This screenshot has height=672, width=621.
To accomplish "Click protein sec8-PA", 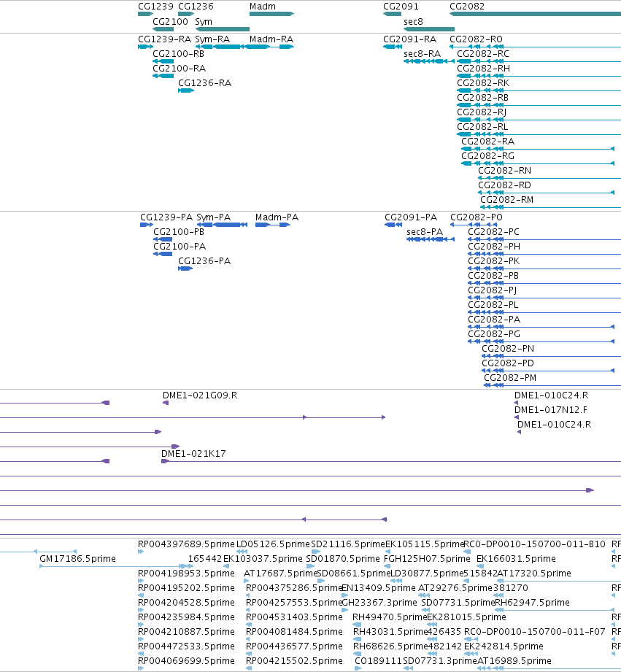I will point(424,232).
